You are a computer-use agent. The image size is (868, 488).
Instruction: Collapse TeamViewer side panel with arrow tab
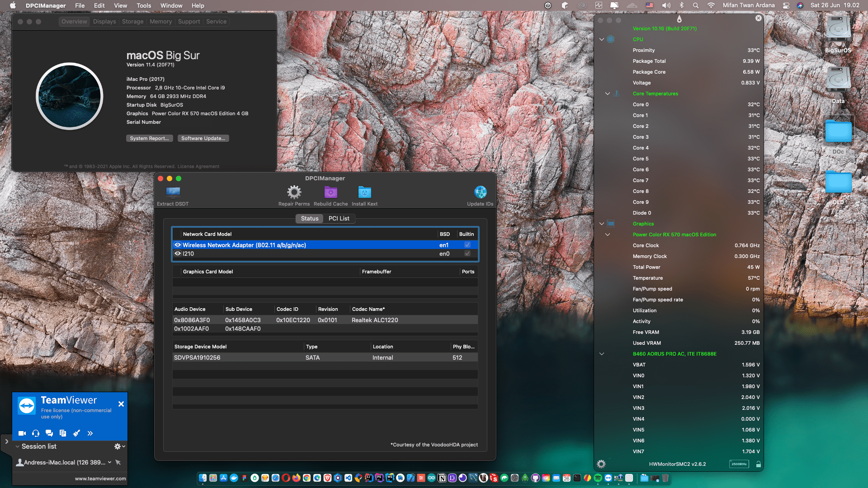click(x=6, y=442)
